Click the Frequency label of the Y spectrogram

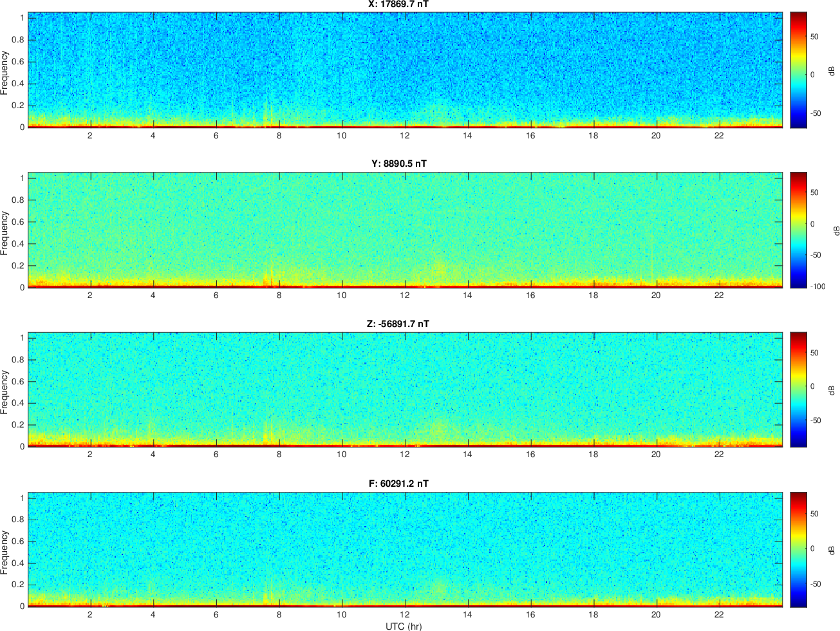pyautogui.click(x=5, y=233)
